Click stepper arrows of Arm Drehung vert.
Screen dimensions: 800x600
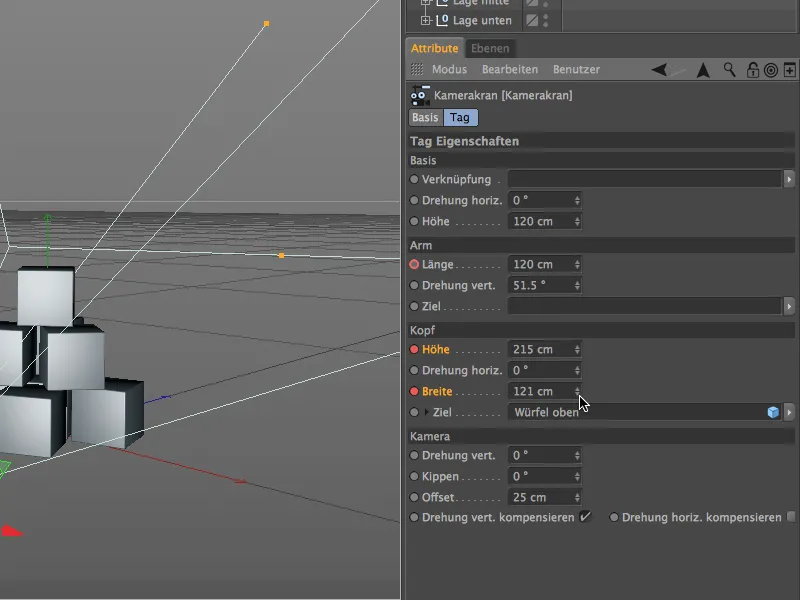(x=577, y=286)
